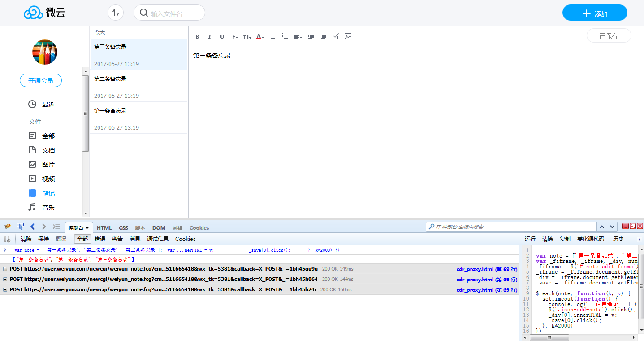Click the transfer list arrows icon

pyautogui.click(x=116, y=13)
